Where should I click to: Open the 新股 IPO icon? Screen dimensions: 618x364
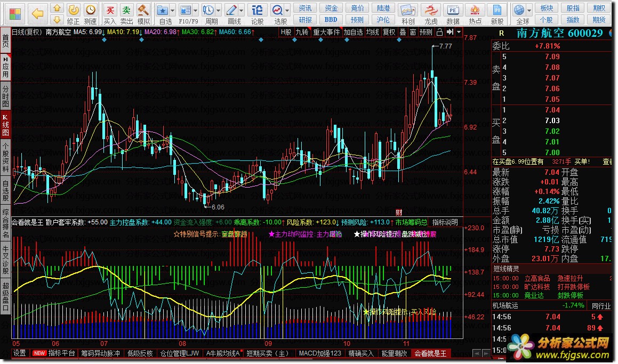(497, 10)
